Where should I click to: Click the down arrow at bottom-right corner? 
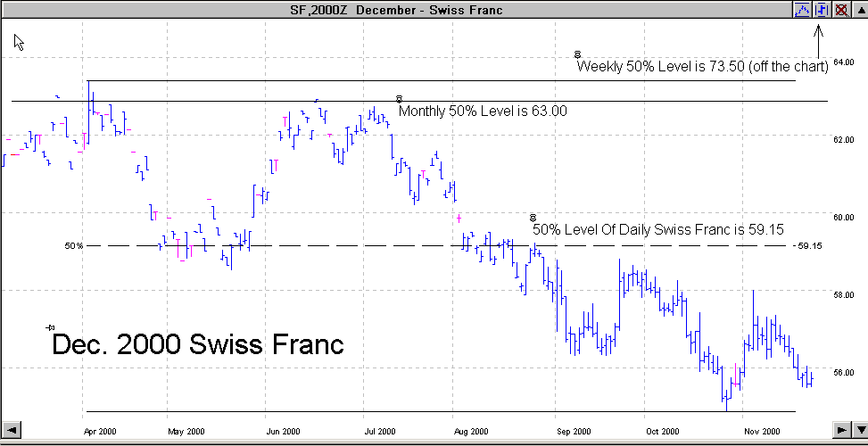(x=860, y=430)
